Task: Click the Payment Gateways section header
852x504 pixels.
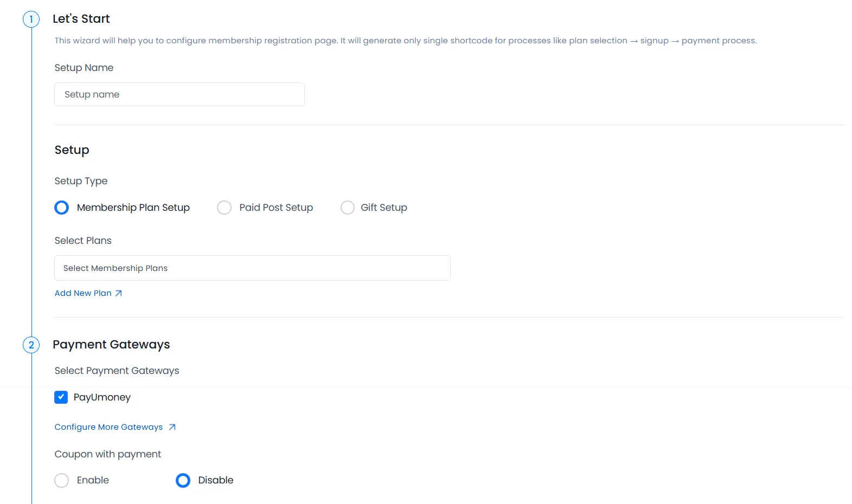Action: (112, 345)
